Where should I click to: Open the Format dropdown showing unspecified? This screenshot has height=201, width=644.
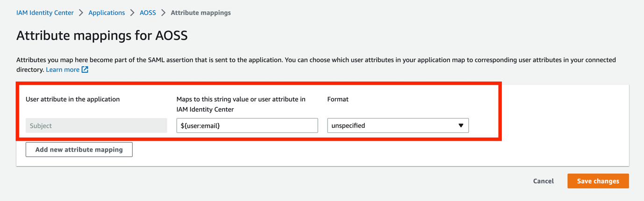click(397, 125)
